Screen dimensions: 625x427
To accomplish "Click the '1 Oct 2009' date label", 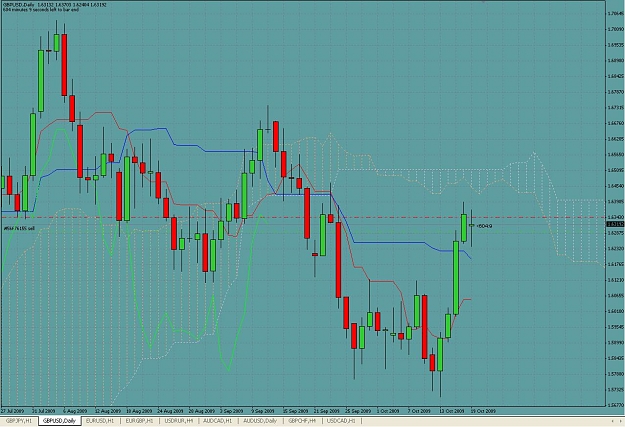I will 388,411.
